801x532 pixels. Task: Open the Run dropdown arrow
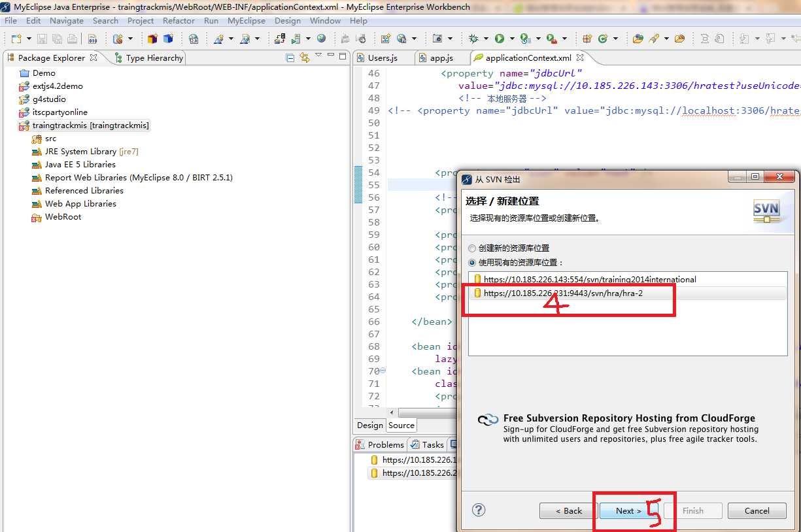click(512, 39)
